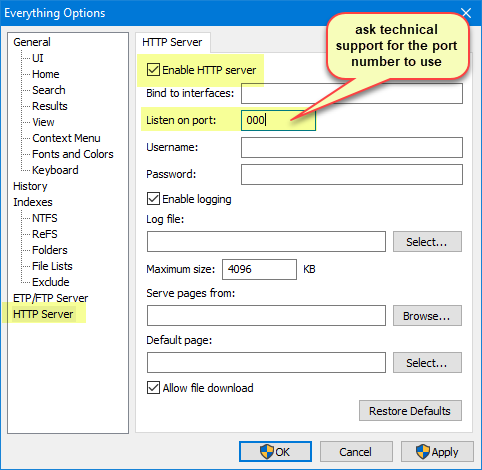
Task: Open the Fonts and Colors settings page
Action: pyautogui.click(x=73, y=154)
